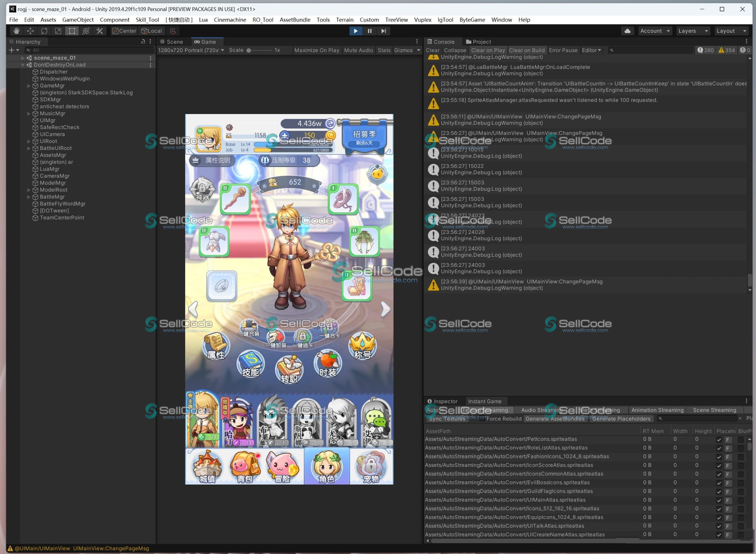Toggle the Hierarchy panel lock icon

point(143,41)
